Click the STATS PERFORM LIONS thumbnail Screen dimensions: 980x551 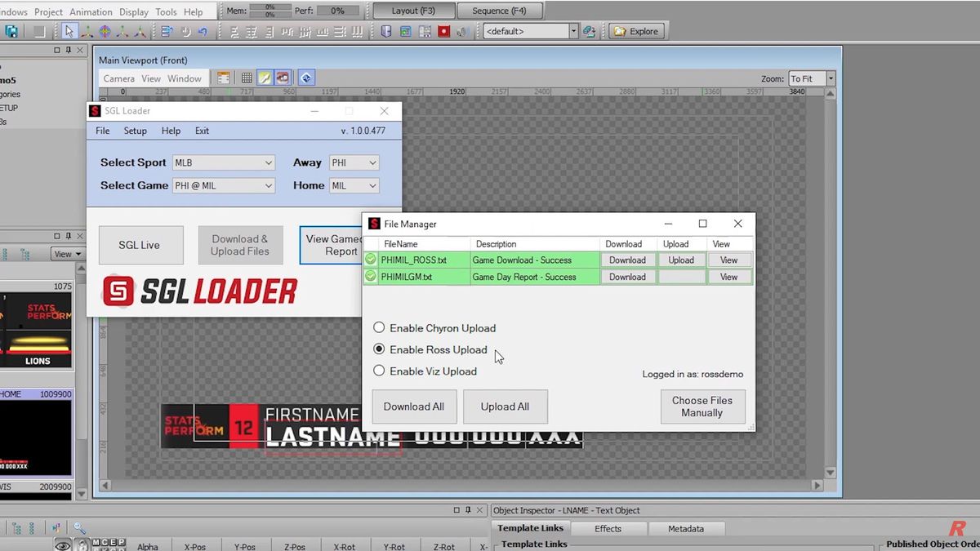tap(38, 330)
